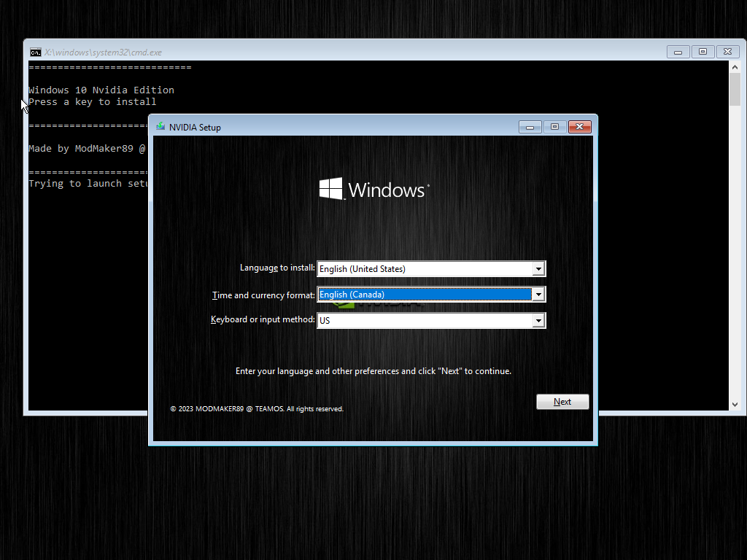This screenshot has width=747, height=560.
Task: Click the 'Trying to launch' console line
Action: click(88, 184)
